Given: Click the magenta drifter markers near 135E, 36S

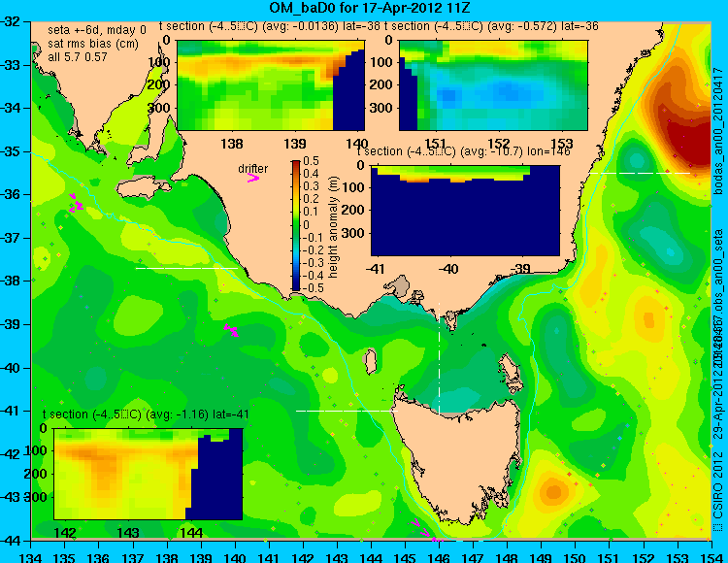Looking at the screenshot, I should (75, 204).
